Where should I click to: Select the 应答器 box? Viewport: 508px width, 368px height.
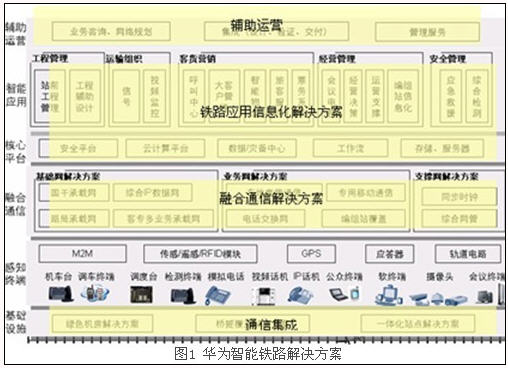coord(390,254)
